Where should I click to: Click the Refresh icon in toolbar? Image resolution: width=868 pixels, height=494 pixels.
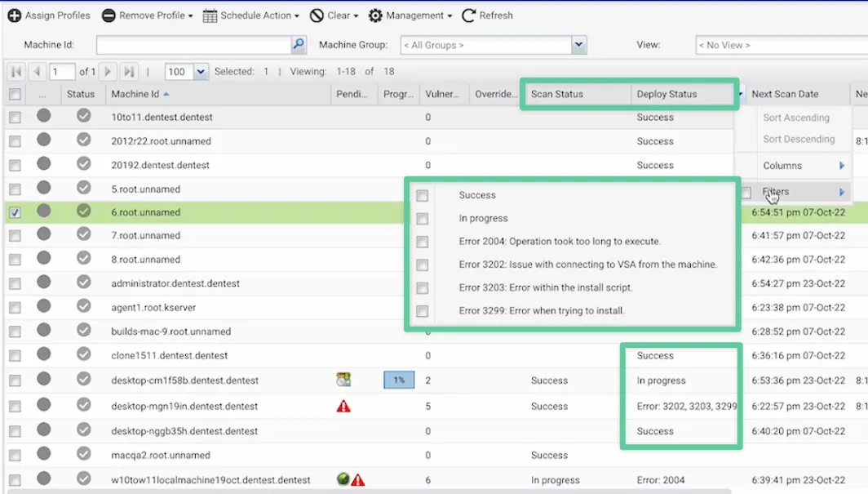pyautogui.click(x=469, y=16)
